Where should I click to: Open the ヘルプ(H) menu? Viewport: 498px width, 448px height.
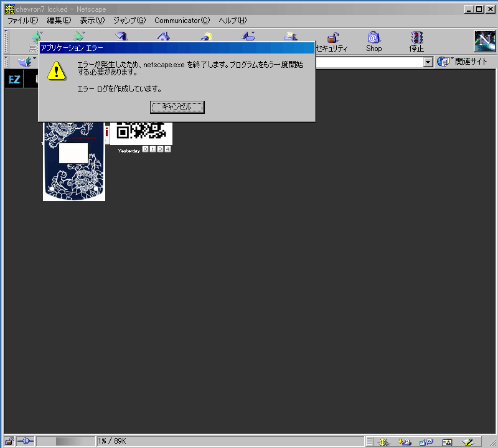(232, 21)
